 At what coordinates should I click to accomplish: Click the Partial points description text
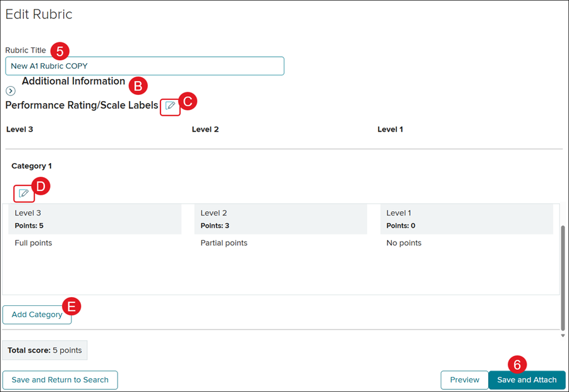tap(224, 243)
